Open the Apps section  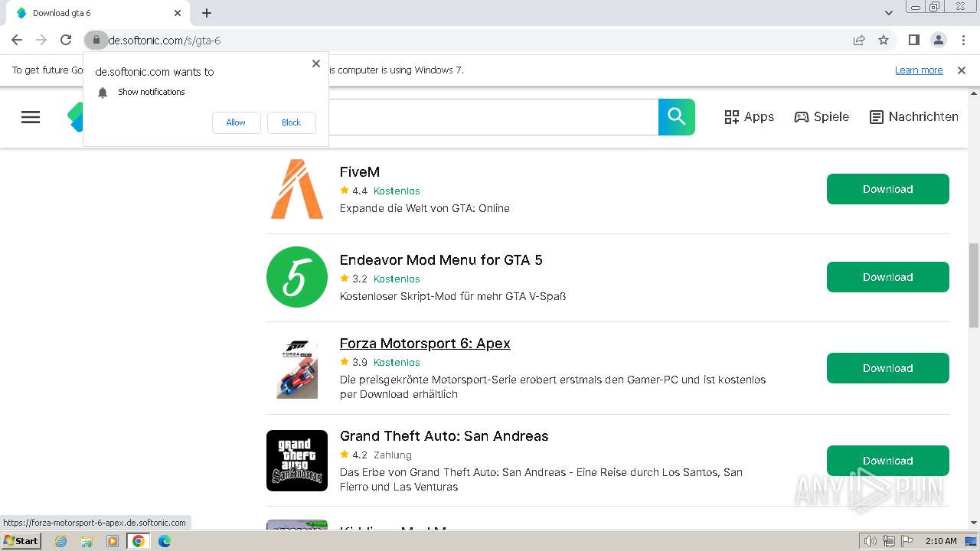[749, 117]
